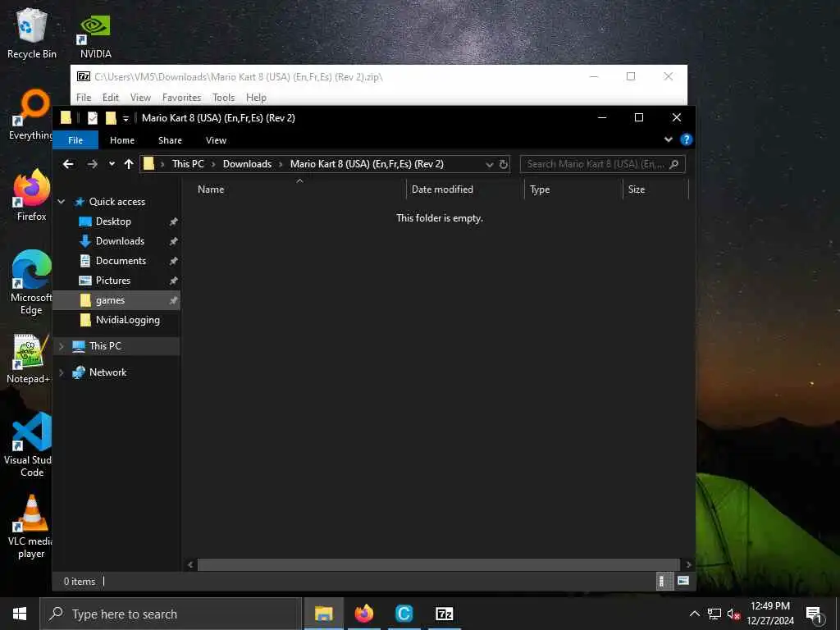This screenshot has height=630, width=840.
Task: Sort by the Date modified column header
Action: 465,189
